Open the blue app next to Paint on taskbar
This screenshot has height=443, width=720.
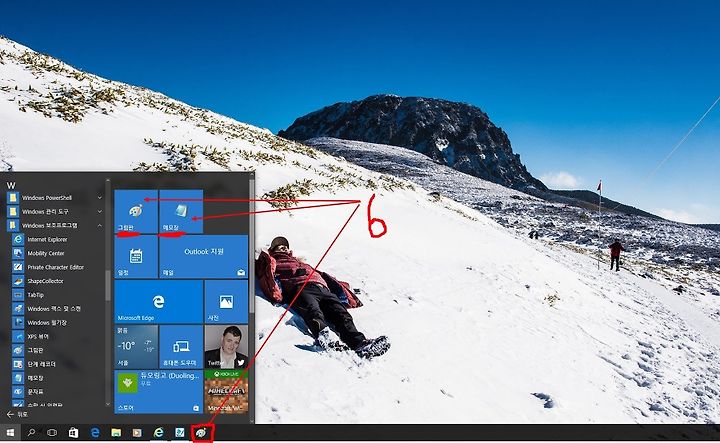[x=180, y=432]
